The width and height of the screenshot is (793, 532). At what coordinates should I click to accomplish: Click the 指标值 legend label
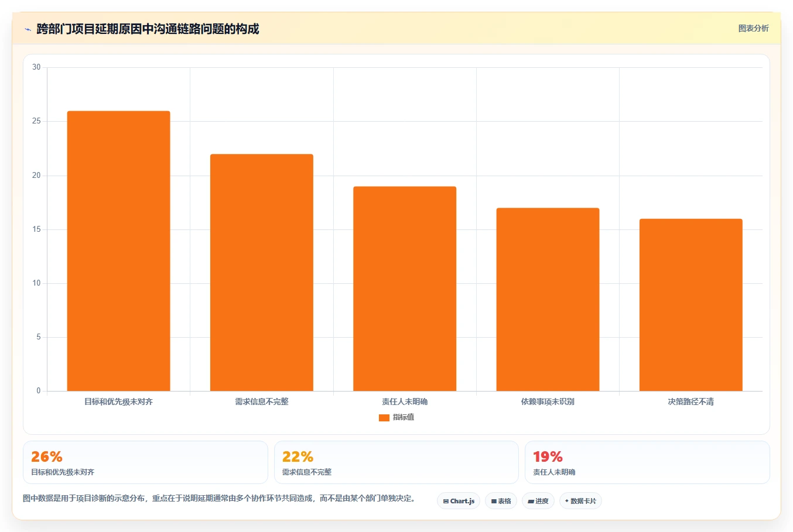(404, 417)
